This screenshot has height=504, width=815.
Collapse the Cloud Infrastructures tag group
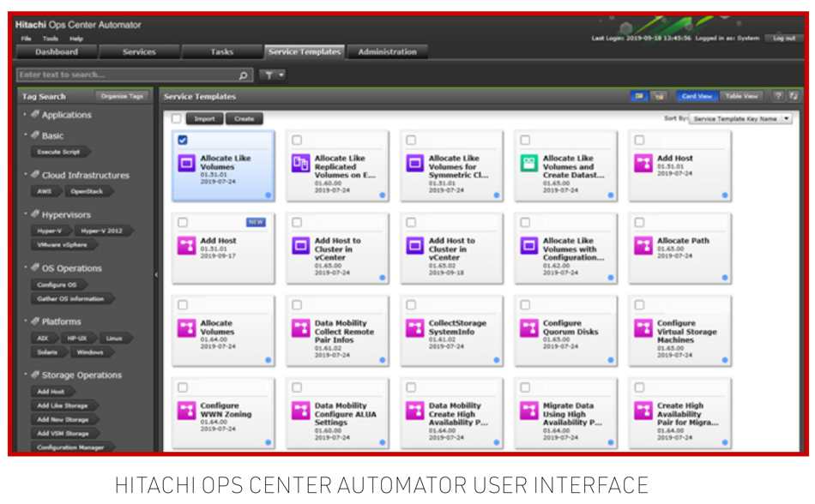tap(25, 174)
